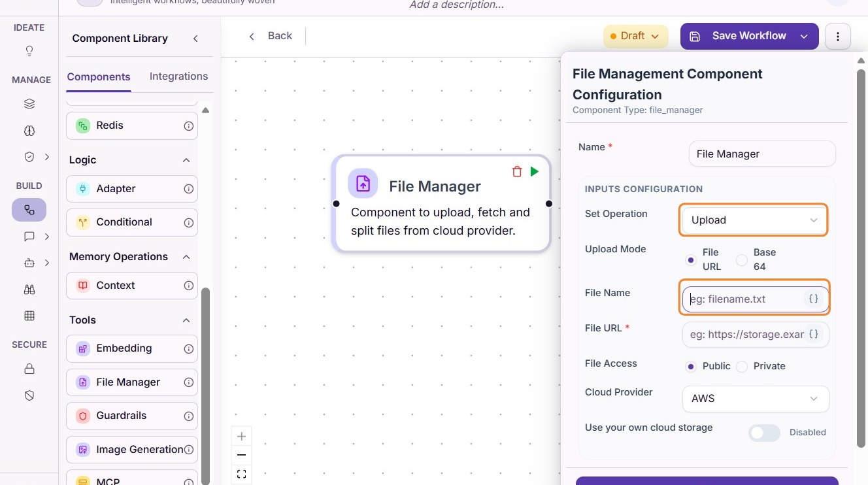Open the layers stack icon under Manage
Image resolution: width=868 pixels, height=485 pixels.
coord(29,104)
